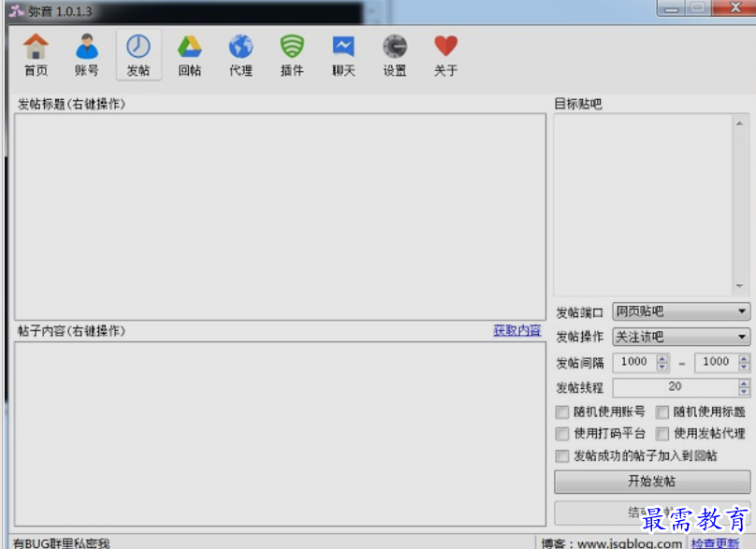This screenshot has height=549, width=756.
Task: Decrease the 发帖线程 thread count
Action: [744, 392]
